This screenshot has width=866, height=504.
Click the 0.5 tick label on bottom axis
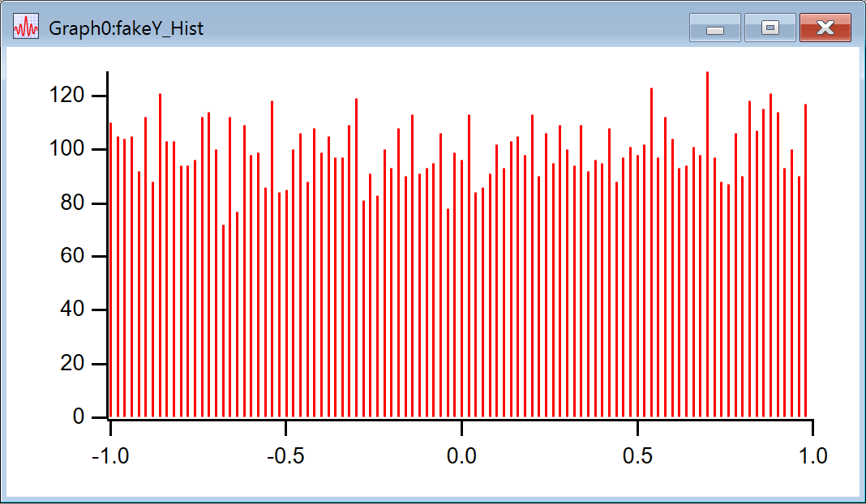[637, 456]
